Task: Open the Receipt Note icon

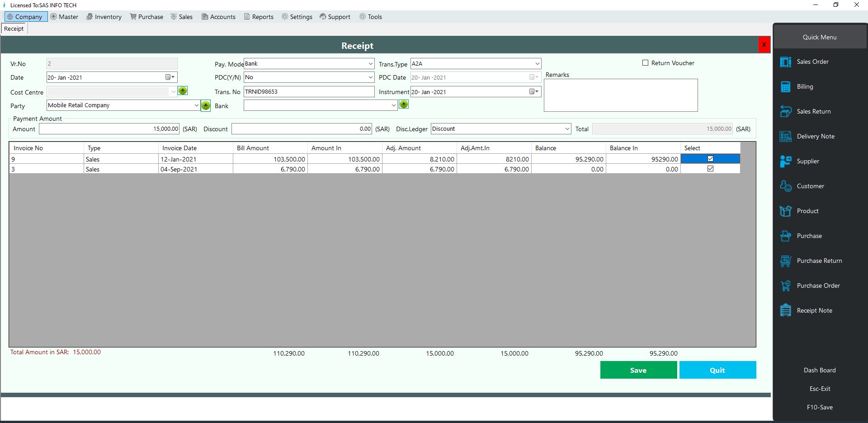Action: [x=786, y=310]
